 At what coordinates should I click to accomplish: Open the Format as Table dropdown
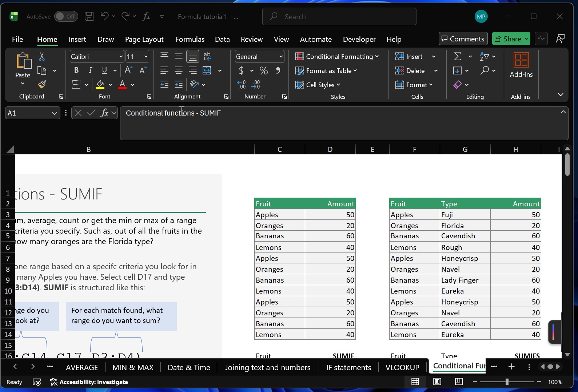click(x=326, y=70)
